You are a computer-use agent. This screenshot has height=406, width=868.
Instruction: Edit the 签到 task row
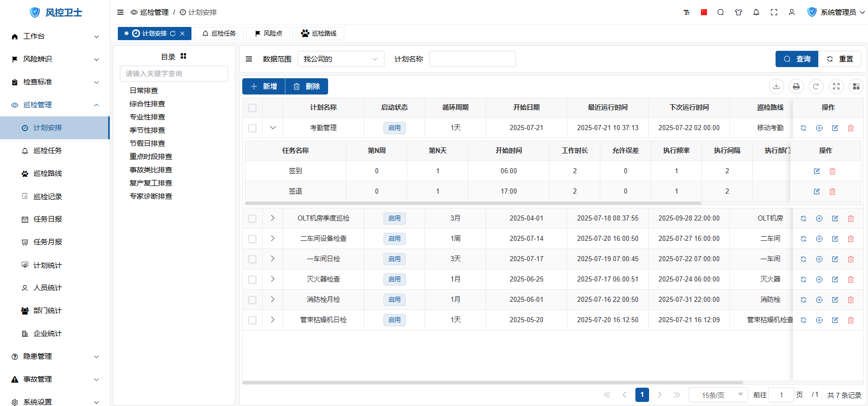click(817, 171)
